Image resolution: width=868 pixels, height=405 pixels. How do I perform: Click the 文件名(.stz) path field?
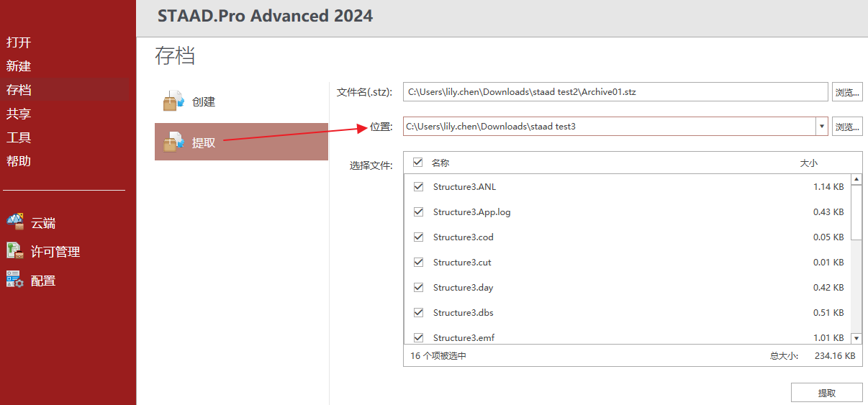pos(615,91)
